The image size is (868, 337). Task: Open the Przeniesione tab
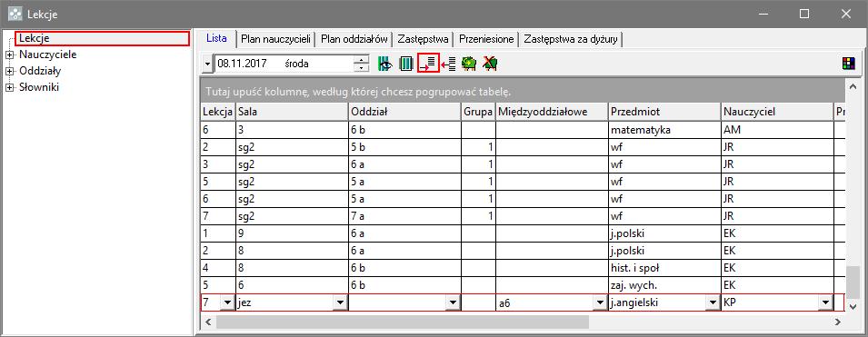coord(486,39)
